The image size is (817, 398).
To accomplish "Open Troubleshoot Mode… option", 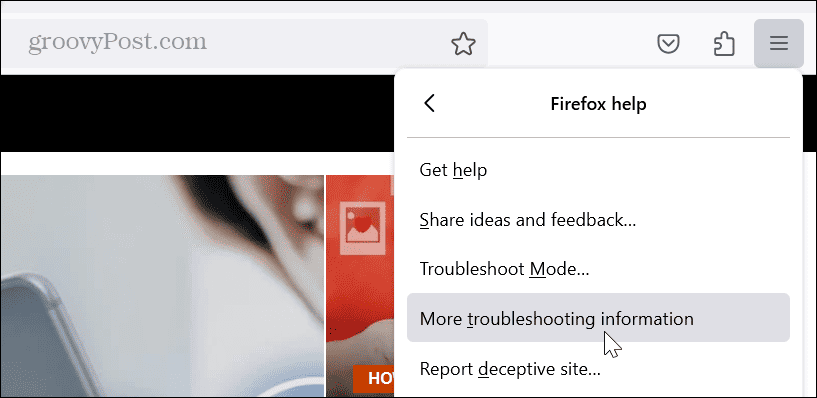I will (x=598, y=269).
